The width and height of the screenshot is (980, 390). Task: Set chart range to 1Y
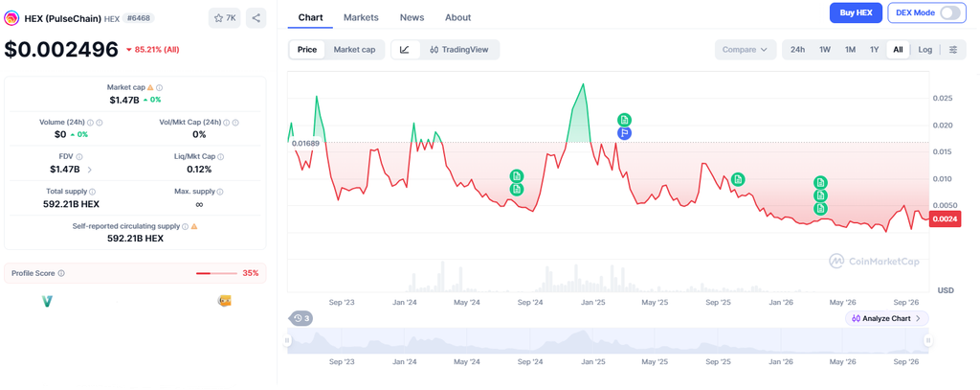tap(875, 50)
